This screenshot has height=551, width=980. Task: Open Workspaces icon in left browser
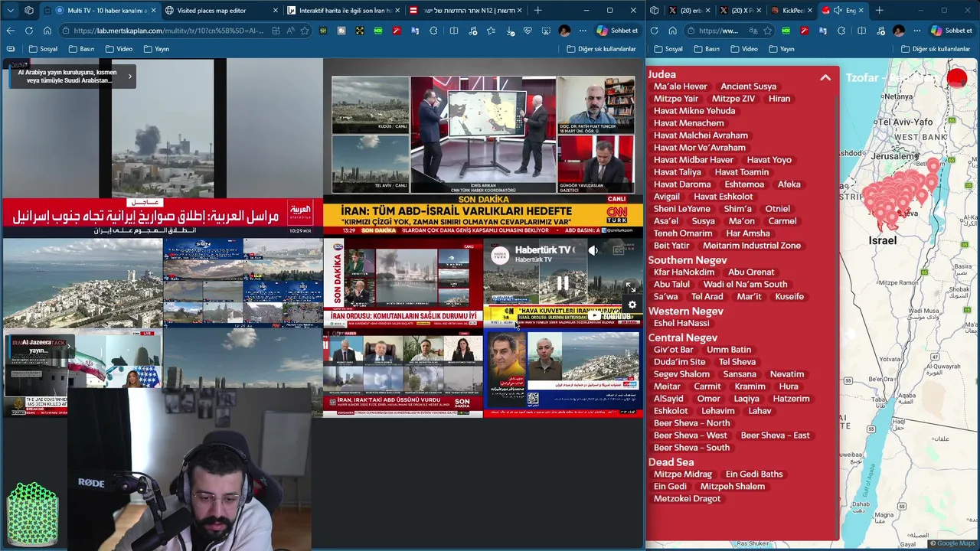pos(29,11)
